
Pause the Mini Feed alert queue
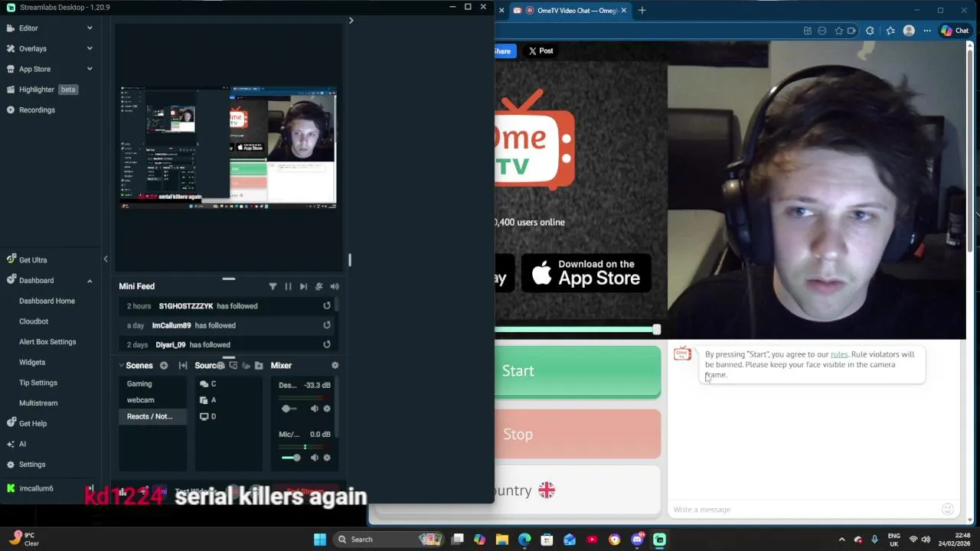coord(288,286)
